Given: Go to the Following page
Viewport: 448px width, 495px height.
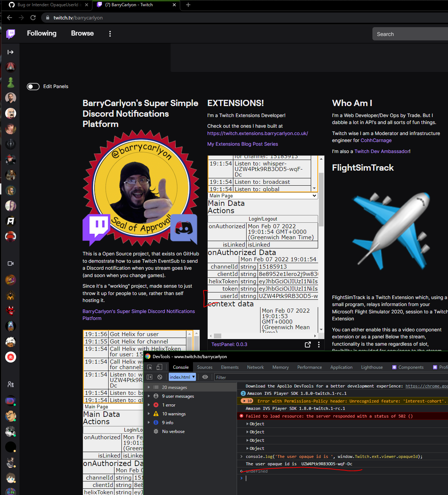Looking at the screenshot, I should pos(42,33).
